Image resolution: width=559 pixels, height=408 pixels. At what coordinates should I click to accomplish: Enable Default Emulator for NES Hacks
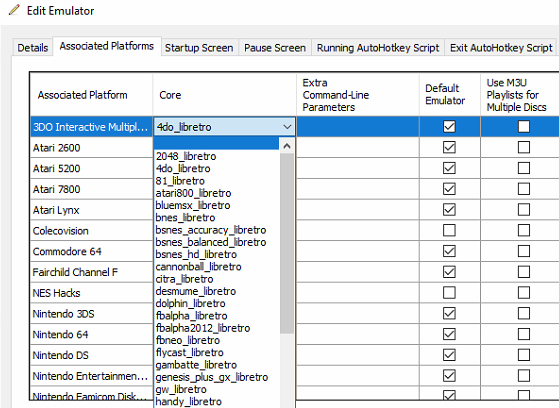(449, 293)
